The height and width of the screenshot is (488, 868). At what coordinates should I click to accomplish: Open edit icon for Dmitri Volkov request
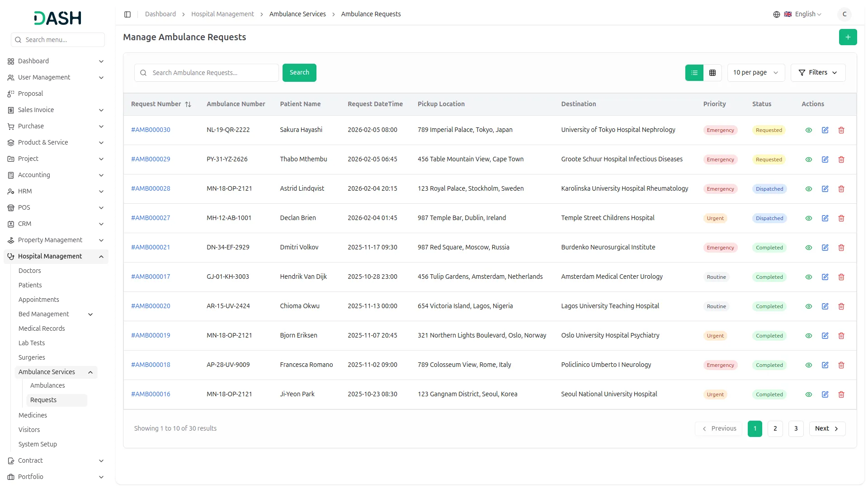[x=825, y=248]
